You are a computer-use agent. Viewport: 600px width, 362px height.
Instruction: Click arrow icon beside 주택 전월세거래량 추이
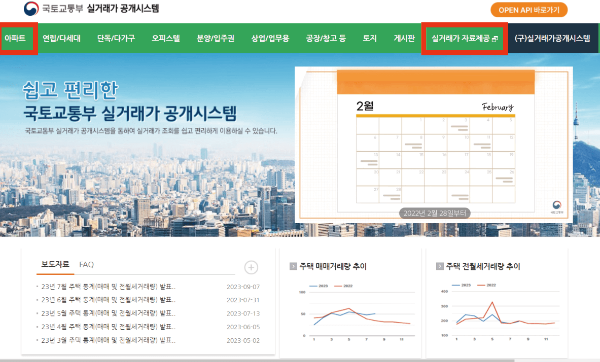click(x=440, y=266)
